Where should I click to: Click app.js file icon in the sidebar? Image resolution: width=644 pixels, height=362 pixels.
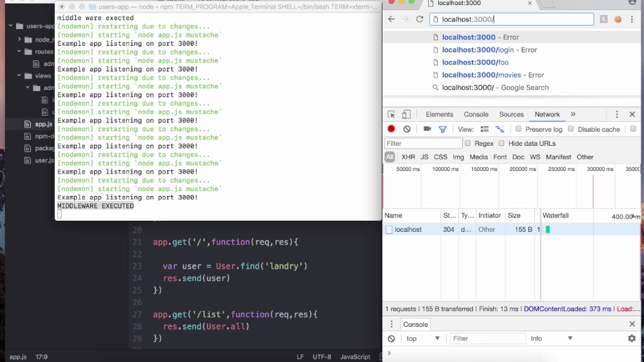[x=27, y=124]
